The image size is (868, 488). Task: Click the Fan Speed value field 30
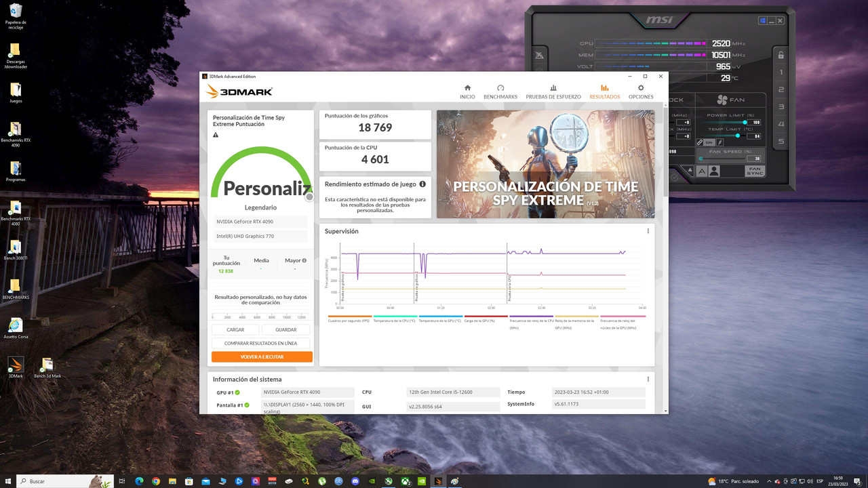tap(753, 159)
